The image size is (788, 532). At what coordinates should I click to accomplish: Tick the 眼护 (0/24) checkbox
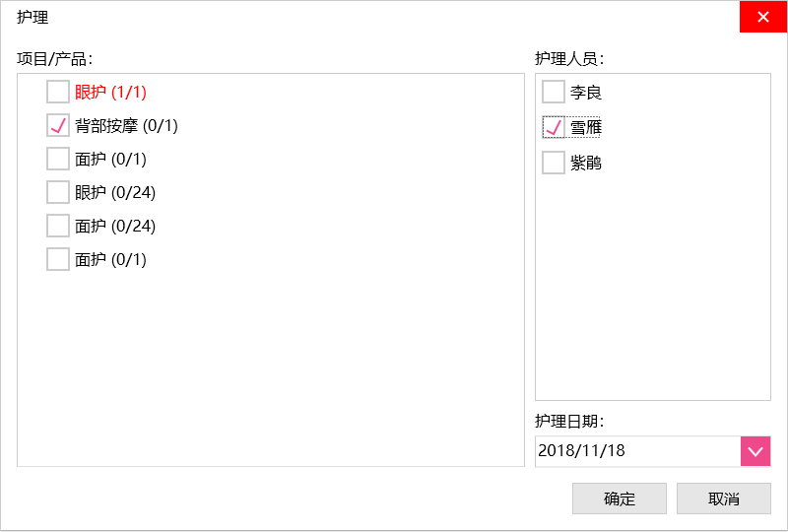tap(58, 193)
